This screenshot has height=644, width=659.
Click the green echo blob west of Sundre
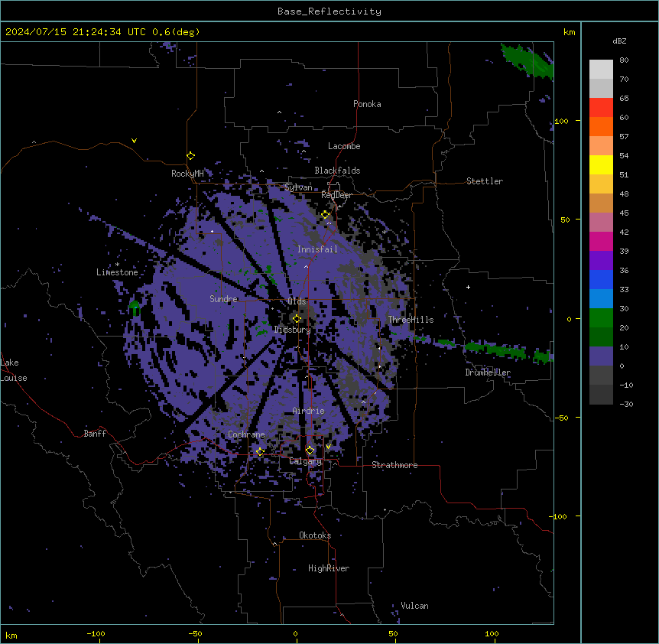point(135,307)
